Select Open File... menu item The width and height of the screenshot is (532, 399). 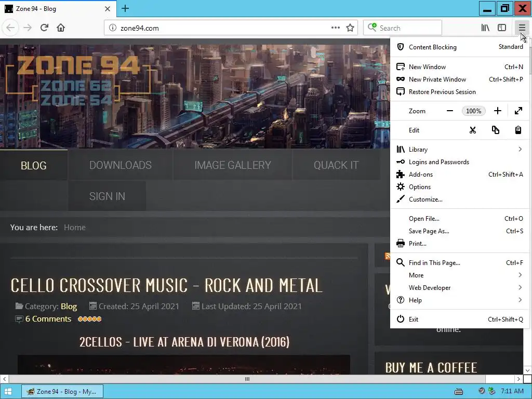[460, 219]
